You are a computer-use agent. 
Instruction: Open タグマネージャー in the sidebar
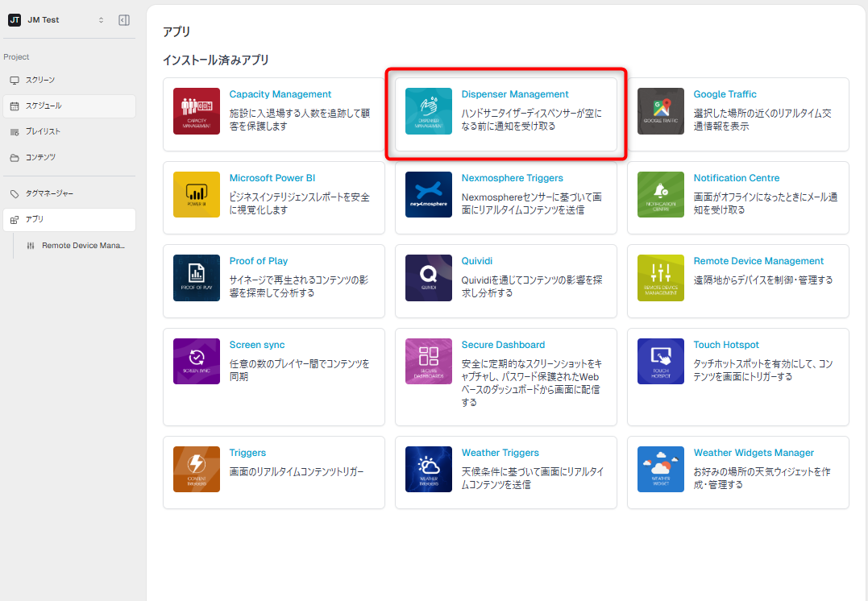coord(69,193)
